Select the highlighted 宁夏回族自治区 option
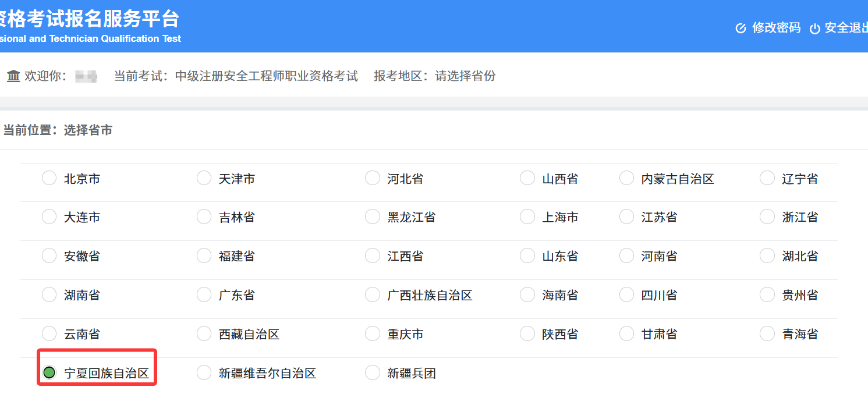 pyautogui.click(x=49, y=372)
